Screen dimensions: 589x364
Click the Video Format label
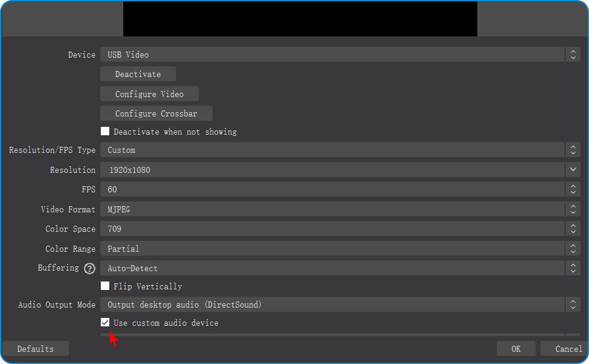coord(68,209)
